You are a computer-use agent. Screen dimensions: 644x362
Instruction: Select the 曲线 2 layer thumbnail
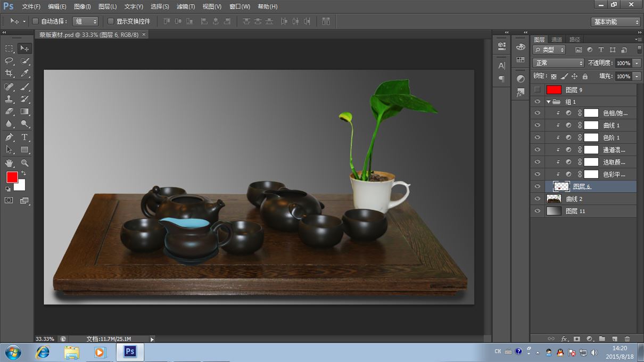tap(554, 199)
